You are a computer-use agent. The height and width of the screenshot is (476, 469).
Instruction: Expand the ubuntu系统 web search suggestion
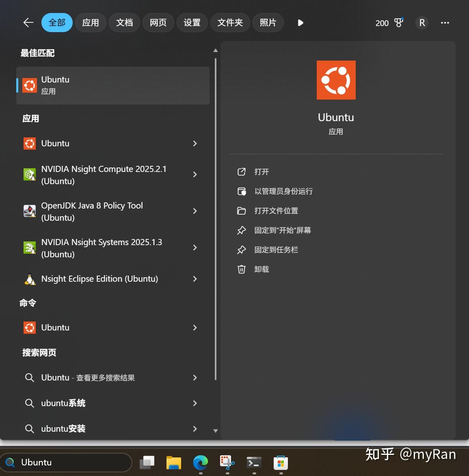[195, 403]
